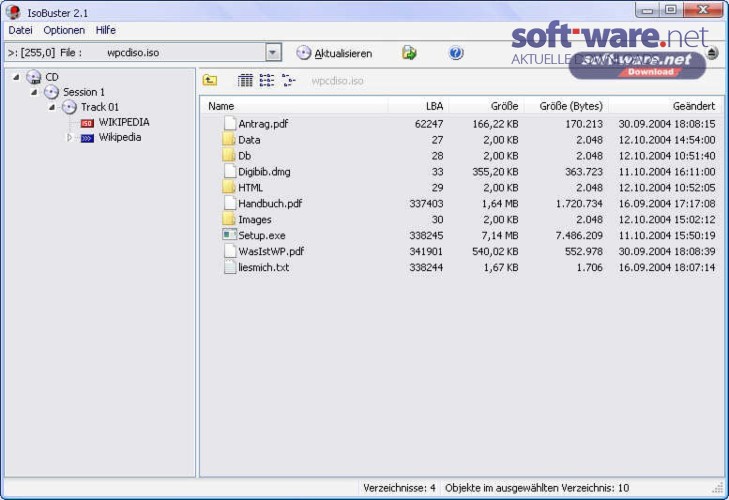Click the size value 7.486.209
729x500 pixels.
click(579, 235)
